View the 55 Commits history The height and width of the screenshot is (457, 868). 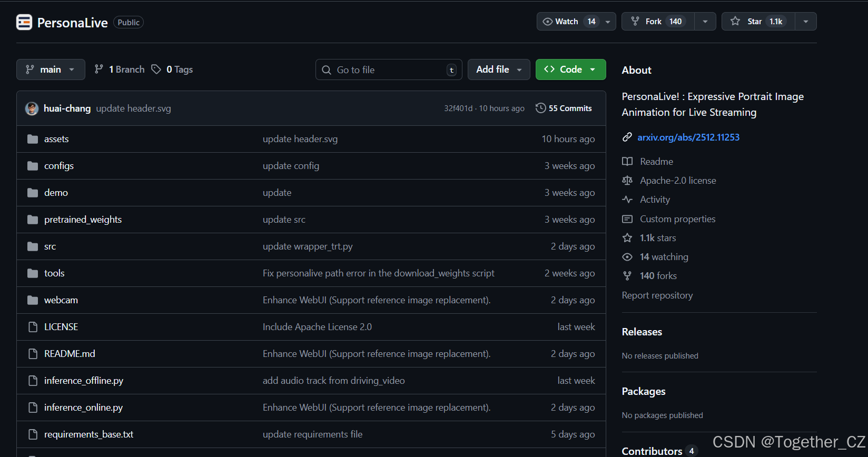(x=564, y=108)
